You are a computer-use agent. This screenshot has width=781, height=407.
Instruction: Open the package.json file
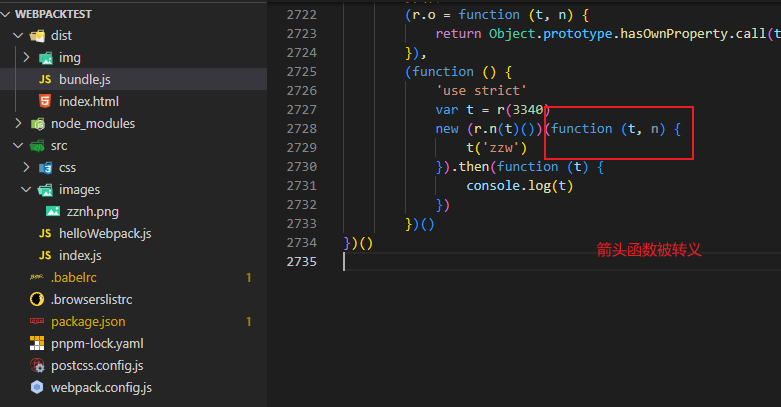tap(88, 322)
